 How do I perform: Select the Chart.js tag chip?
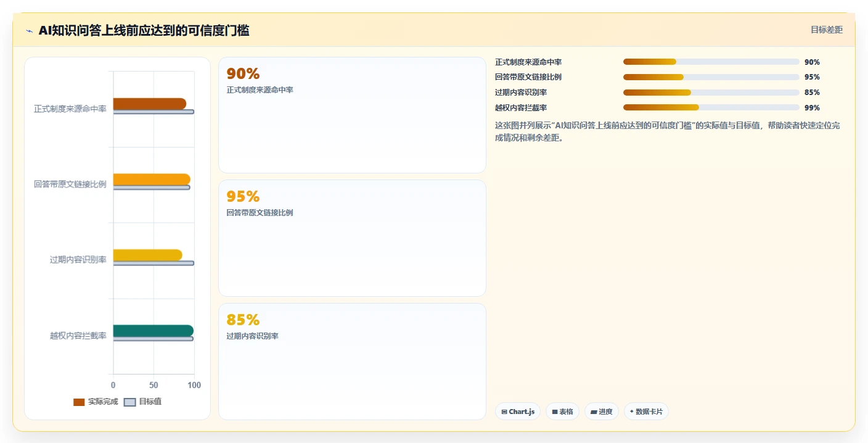tap(518, 412)
